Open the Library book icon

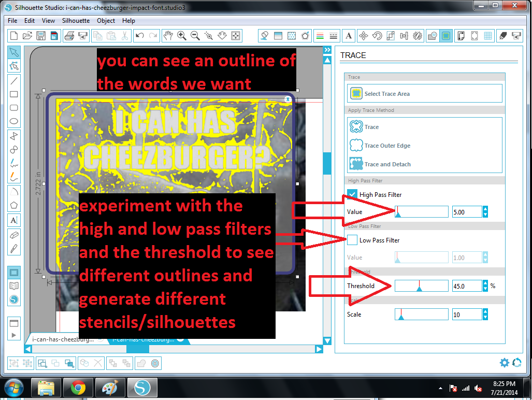[x=14, y=286]
